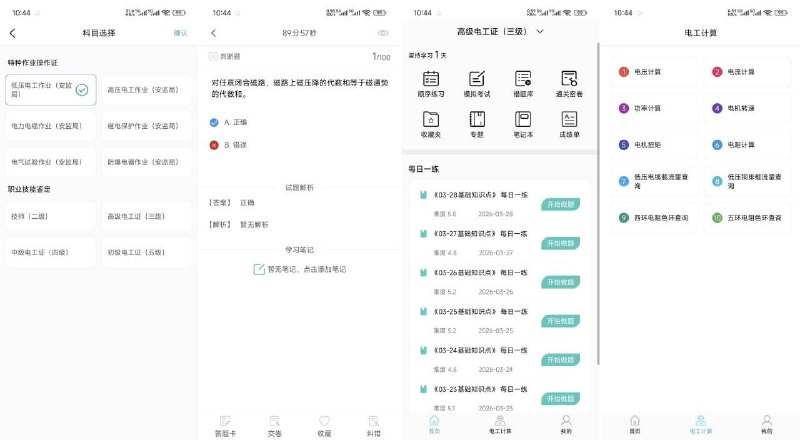Tap the 纠错 error report icon
The width and height of the screenshot is (800, 440).
click(x=374, y=425)
